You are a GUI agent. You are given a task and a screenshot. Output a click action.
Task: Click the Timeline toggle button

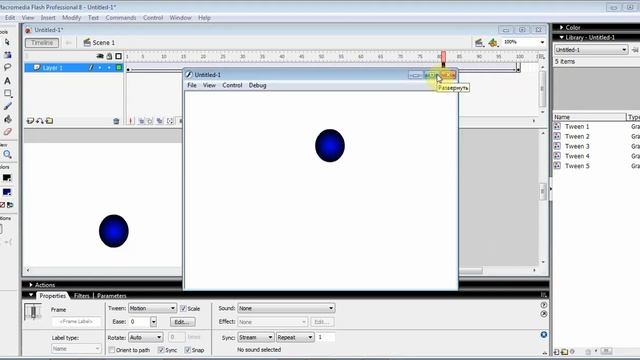[42, 42]
